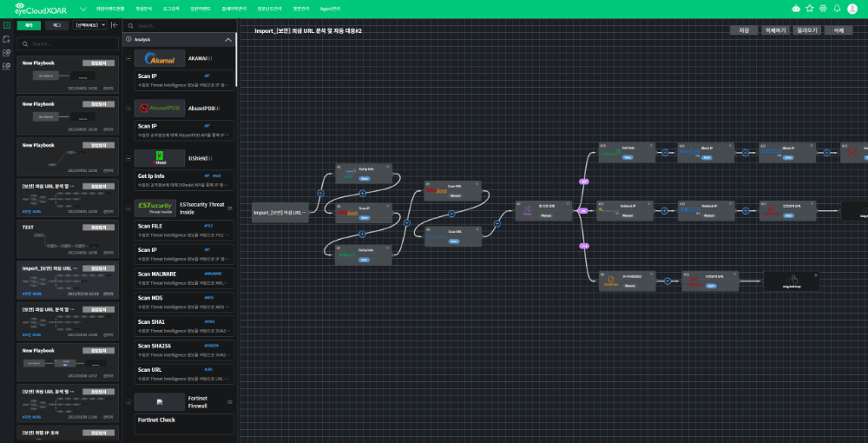Click the first left sidebar icon
Screen dimensions: 868x443
click(7, 25)
